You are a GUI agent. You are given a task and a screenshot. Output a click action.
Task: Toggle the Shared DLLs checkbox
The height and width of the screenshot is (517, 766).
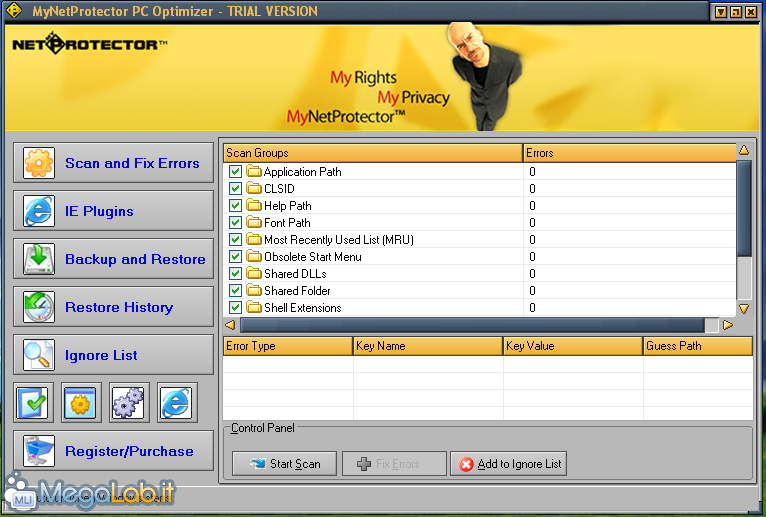[235, 274]
